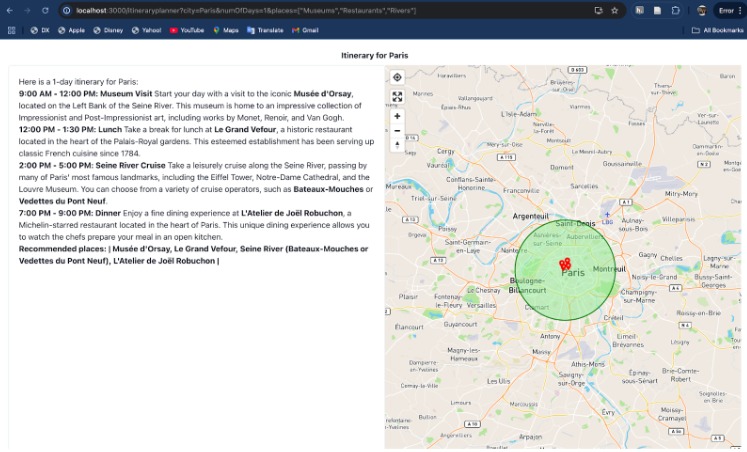Click the geolocate control on the map

click(x=397, y=77)
